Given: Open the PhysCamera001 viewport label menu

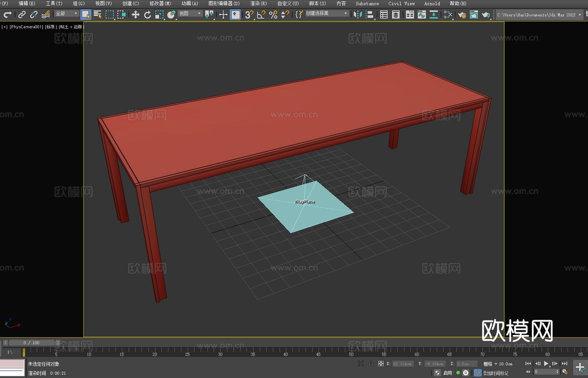Looking at the screenshot, I should (26, 27).
